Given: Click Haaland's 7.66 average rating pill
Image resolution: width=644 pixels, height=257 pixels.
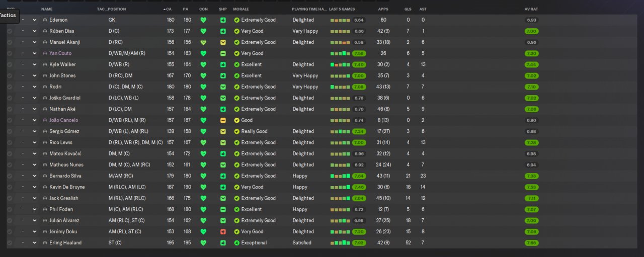Looking at the screenshot, I should pyautogui.click(x=531, y=243).
